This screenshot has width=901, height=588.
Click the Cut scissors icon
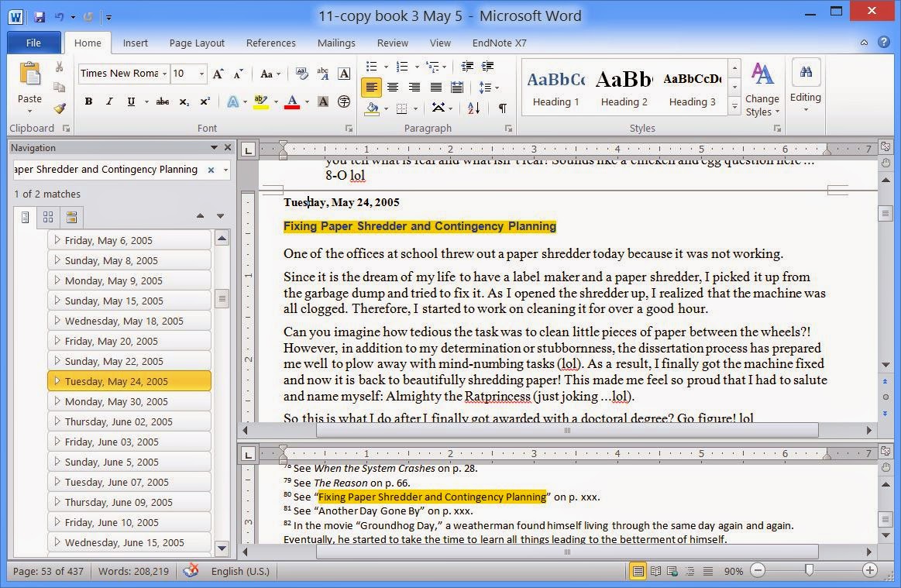click(x=59, y=67)
